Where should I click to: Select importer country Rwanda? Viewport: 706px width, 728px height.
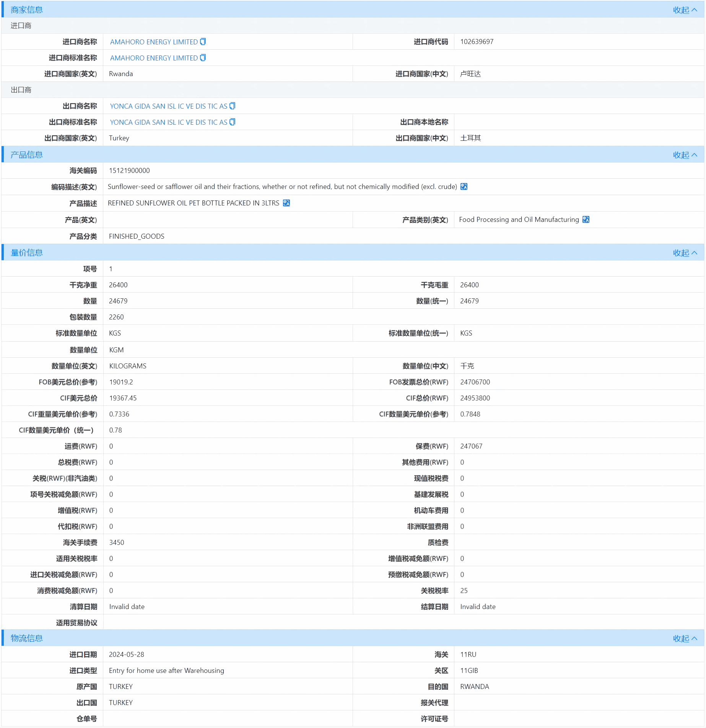click(x=121, y=74)
